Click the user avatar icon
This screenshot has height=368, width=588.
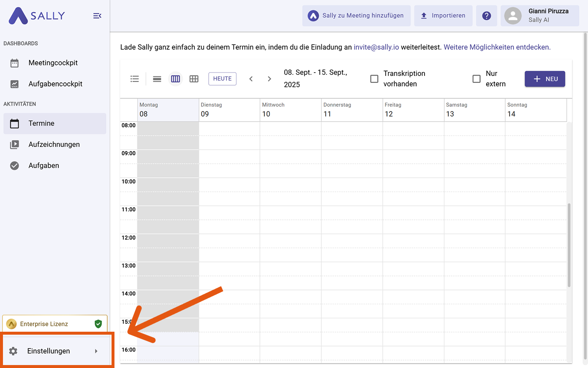pos(513,16)
